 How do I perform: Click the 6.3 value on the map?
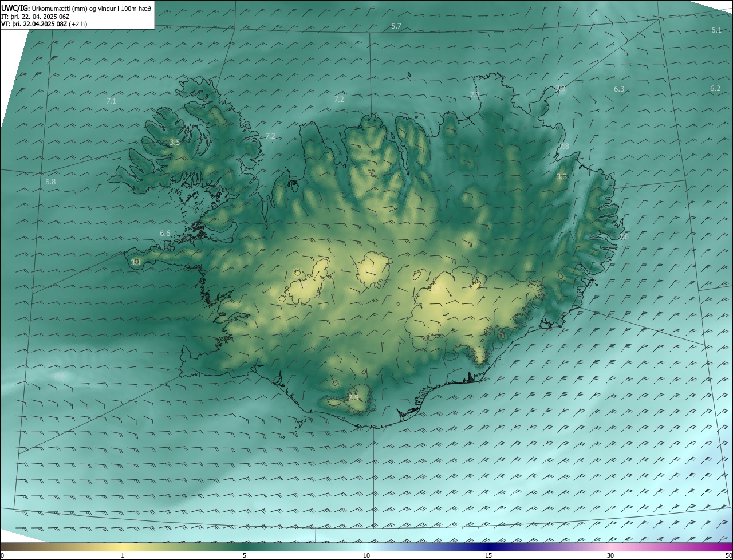point(619,89)
